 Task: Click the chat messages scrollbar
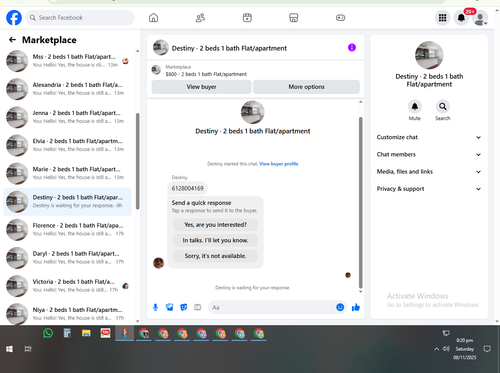[360, 203]
